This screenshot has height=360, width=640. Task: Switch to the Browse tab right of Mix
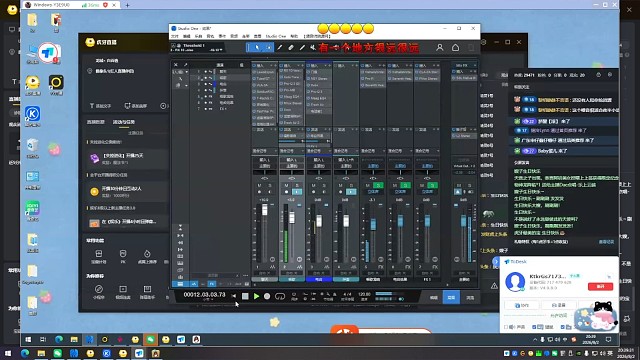pos(470,298)
